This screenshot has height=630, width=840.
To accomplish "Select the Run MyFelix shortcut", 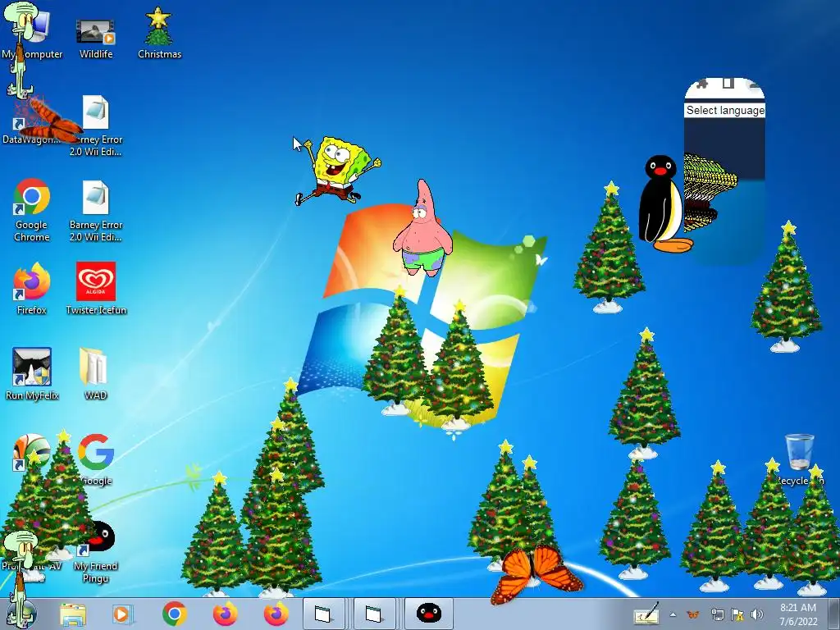I will coord(32,374).
